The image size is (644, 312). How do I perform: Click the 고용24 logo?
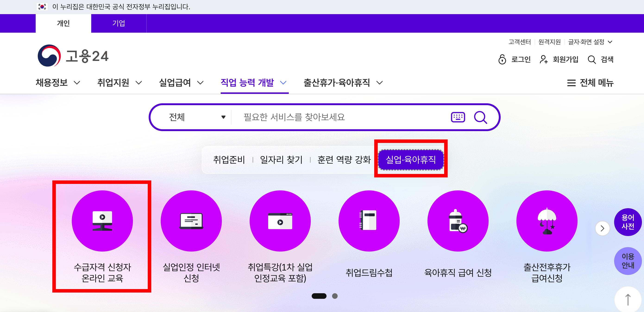pyautogui.click(x=73, y=56)
